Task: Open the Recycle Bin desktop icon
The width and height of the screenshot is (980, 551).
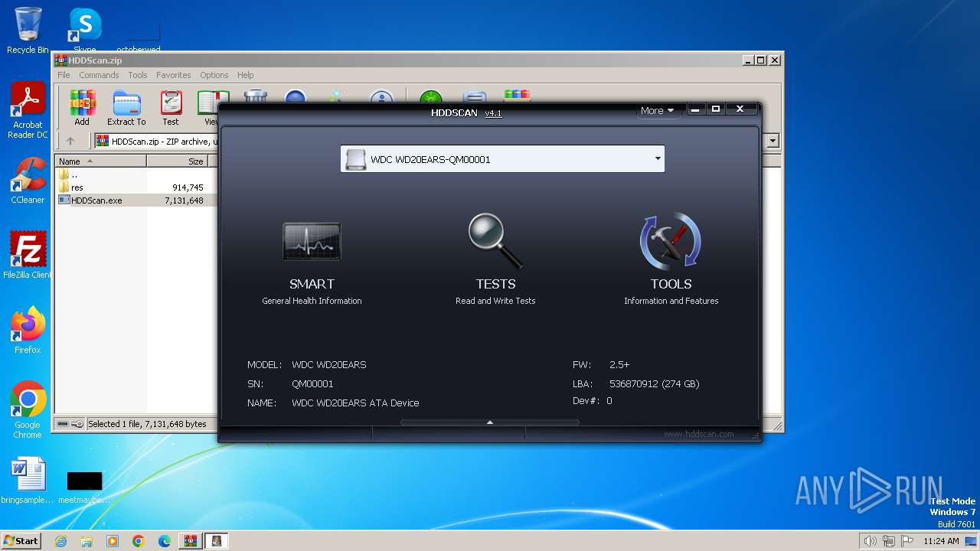Action: (28, 31)
